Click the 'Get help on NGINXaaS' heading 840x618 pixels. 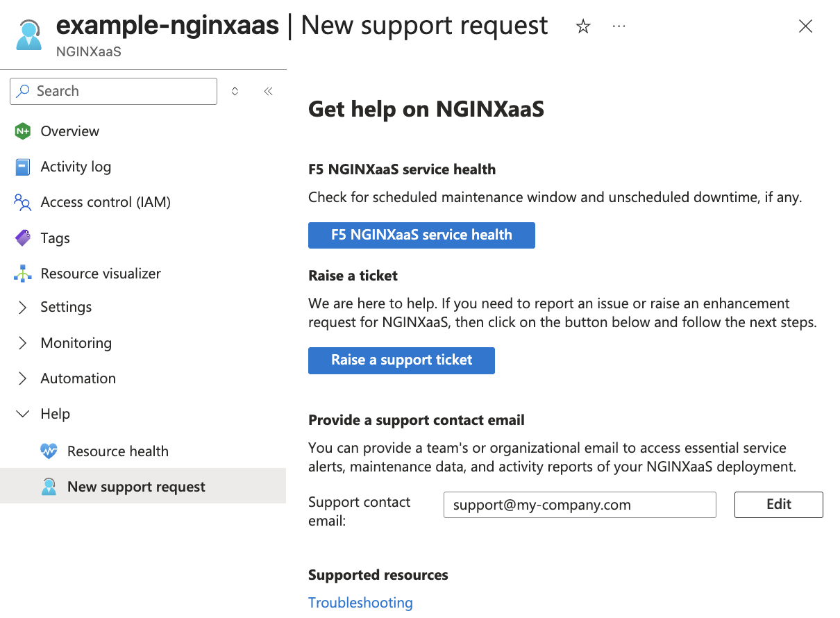coord(426,109)
